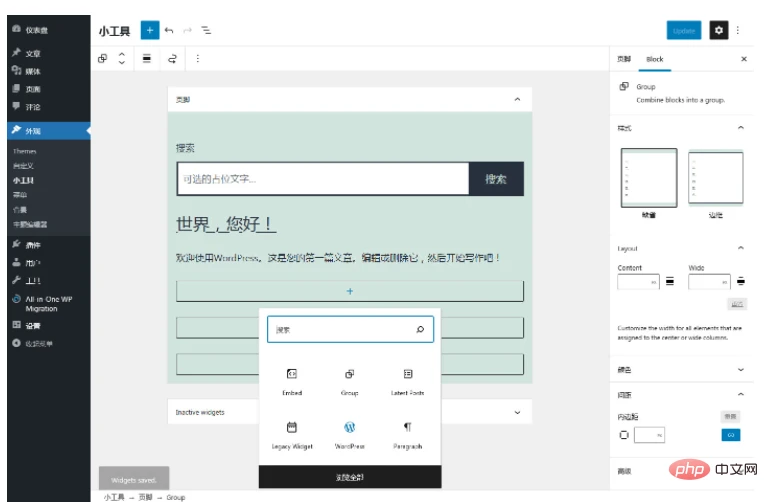Click the Update button
The image size is (768, 502).
684,30
